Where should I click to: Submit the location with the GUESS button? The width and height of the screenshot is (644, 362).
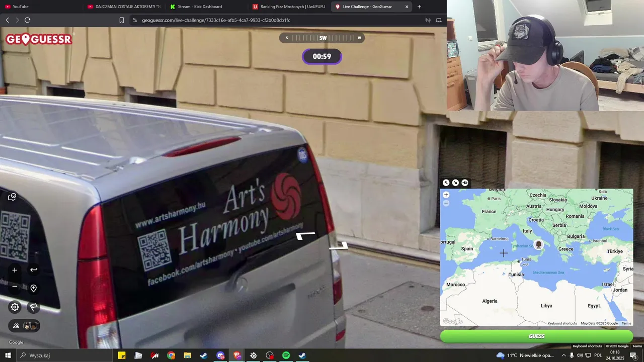click(x=536, y=336)
